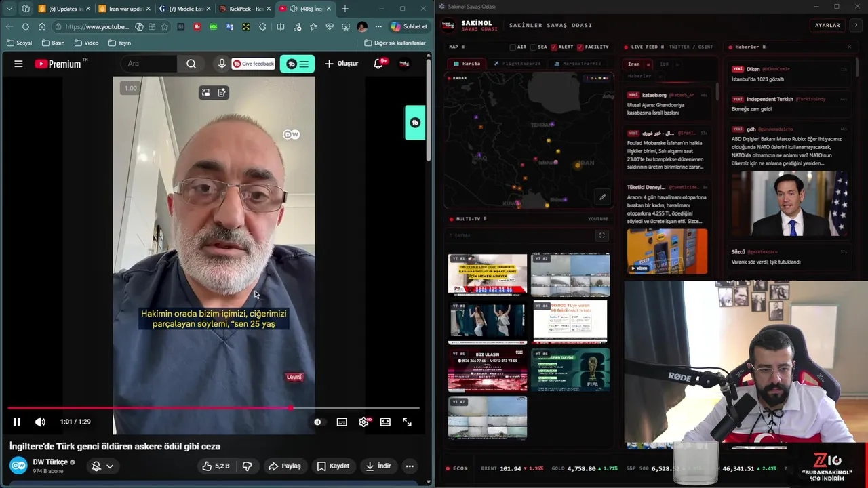Open the Diken news item
This screenshot has height=488, width=868.
789,74
